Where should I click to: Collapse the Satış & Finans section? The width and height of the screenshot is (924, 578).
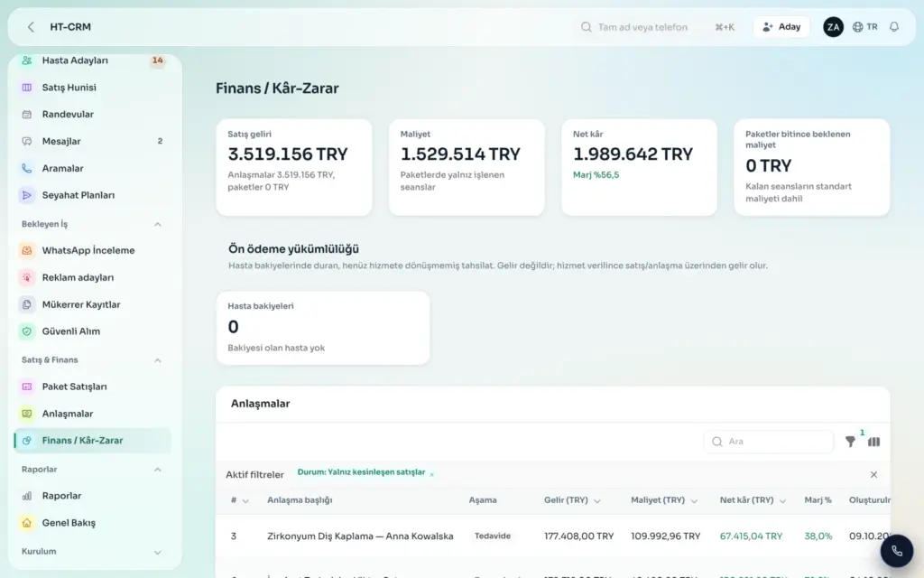[157, 359]
